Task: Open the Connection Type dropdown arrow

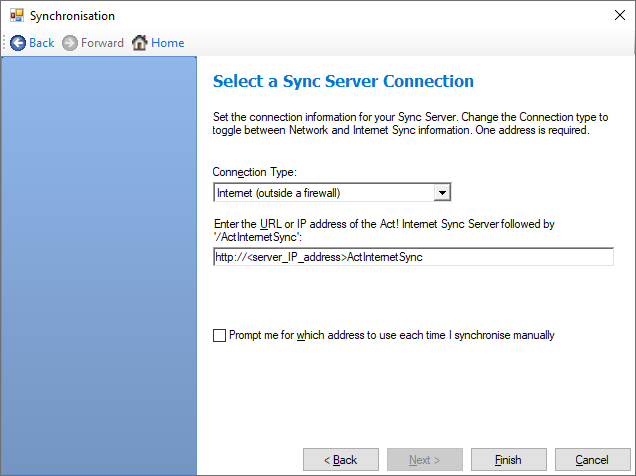Action: point(442,193)
